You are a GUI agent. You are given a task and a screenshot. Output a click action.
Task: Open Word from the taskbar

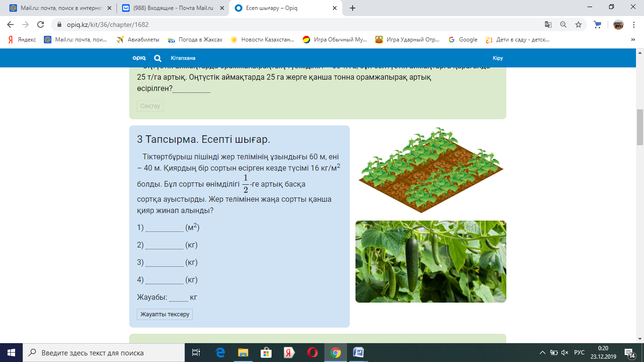pyautogui.click(x=358, y=353)
